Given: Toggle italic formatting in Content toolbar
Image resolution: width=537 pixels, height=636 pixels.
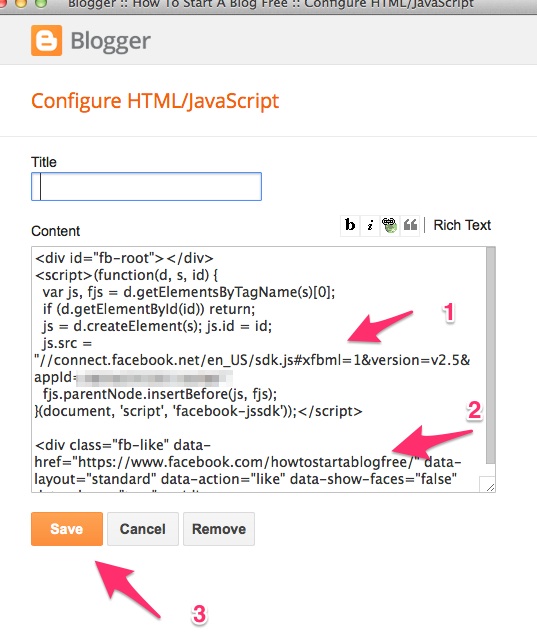Looking at the screenshot, I should pos(370,225).
